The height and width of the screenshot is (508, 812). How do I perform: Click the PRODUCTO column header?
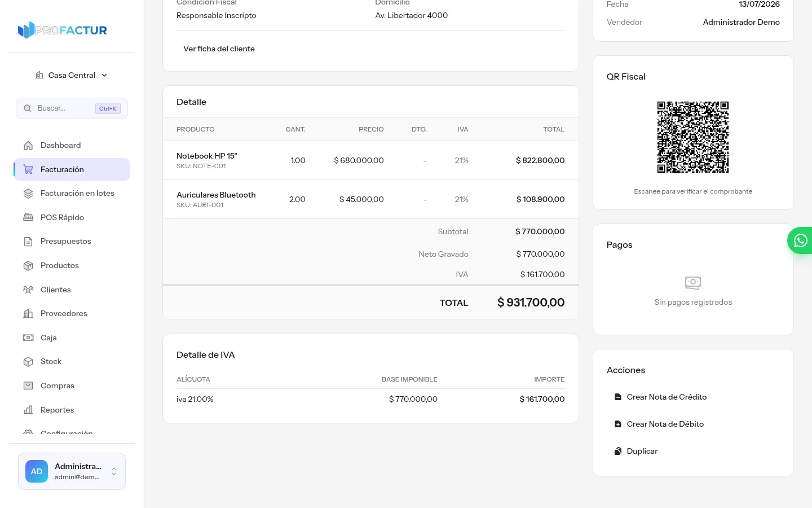tap(196, 129)
